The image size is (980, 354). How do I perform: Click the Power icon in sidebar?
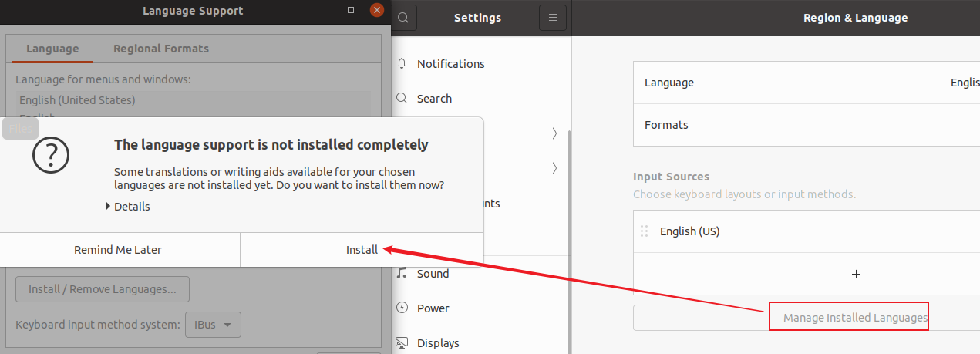pos(402,308)
